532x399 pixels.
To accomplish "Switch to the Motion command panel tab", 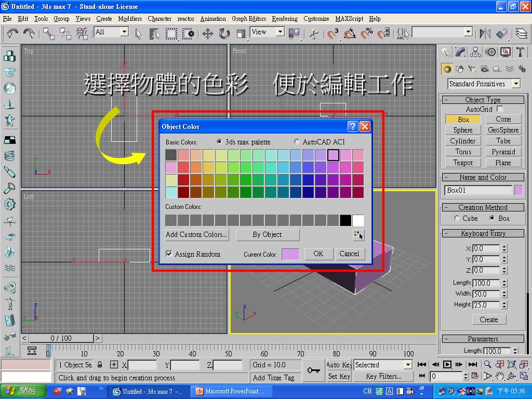I will click(x=490, y=52).
